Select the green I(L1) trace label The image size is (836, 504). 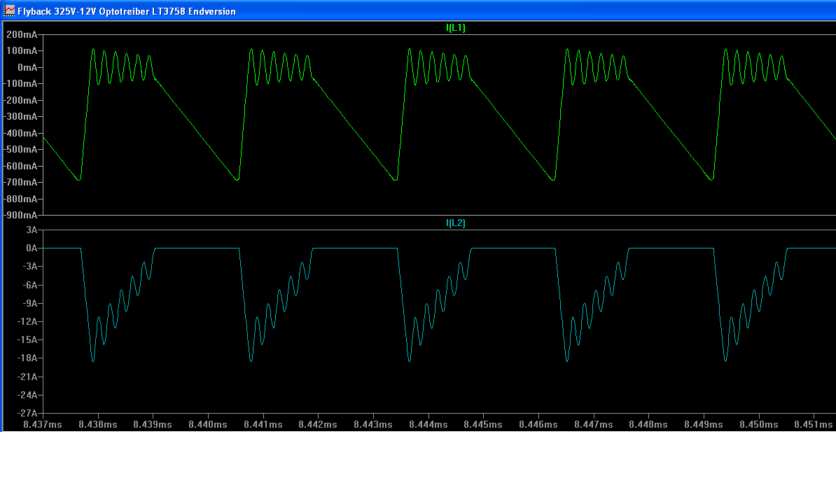[x=456, y=28]
